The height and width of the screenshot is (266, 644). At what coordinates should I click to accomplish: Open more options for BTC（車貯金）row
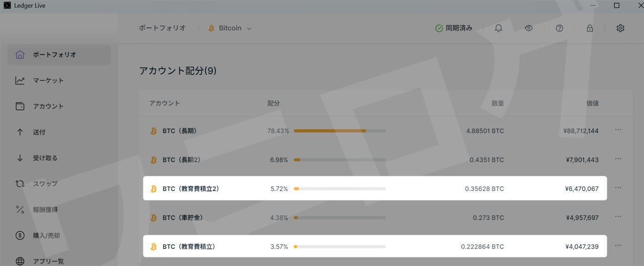point(618,217)
